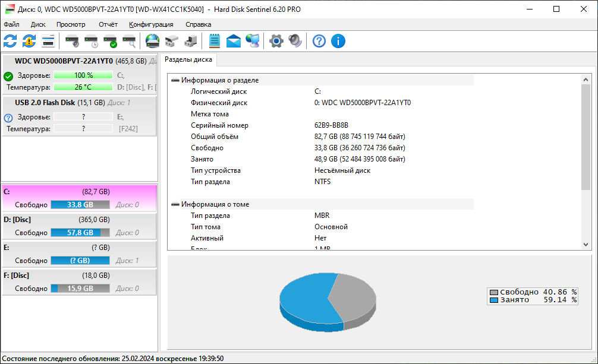Click the green health check icon for WDC disk
This screenshot has width=598, height=364.
(8, 76)
